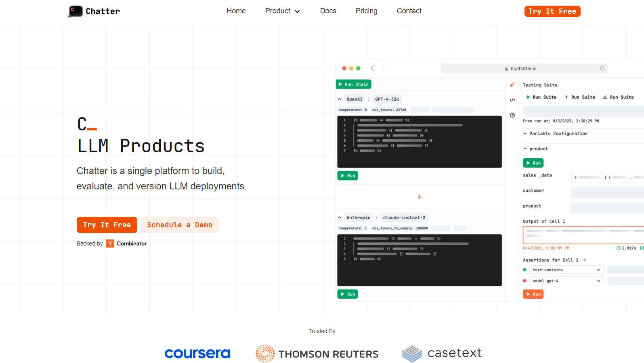Schedule a Demo
Screen dimensions: 644x363
[x=179, y=225]
